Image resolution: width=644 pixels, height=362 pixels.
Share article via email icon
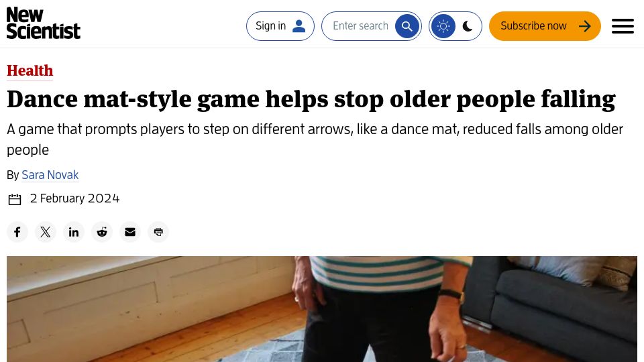pos(130,232)
